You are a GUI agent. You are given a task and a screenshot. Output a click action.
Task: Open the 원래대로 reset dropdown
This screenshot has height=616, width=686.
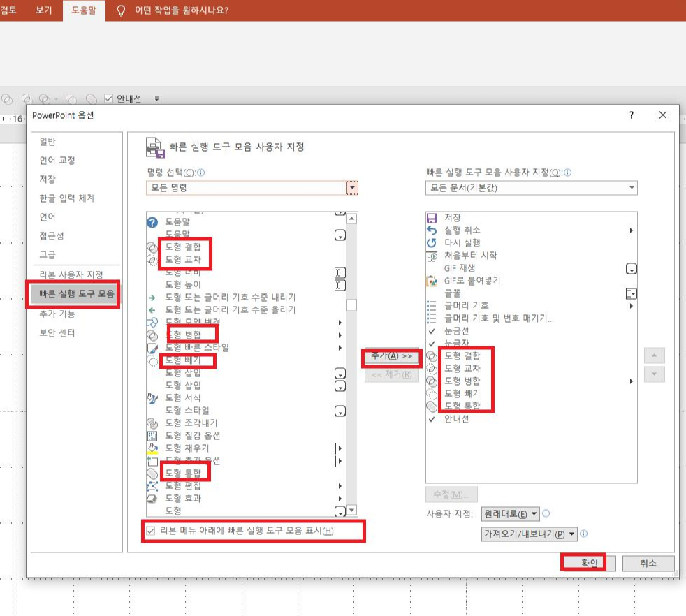coord(511,514)
